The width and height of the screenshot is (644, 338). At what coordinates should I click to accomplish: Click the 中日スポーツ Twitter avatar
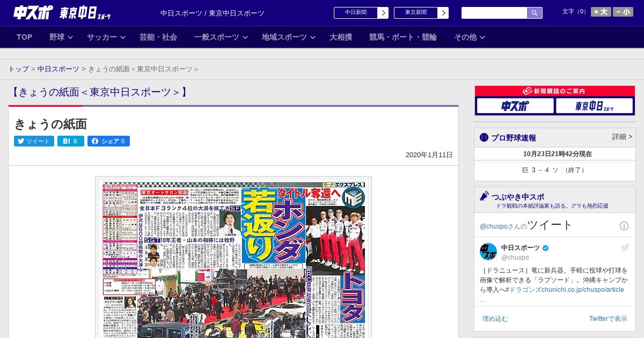488,252
